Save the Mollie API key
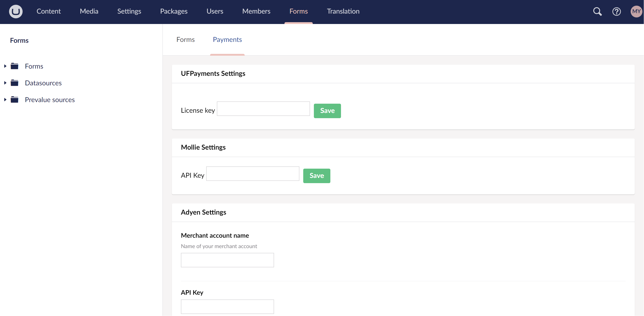644x316 pixels. pyautogui.click(x=317, y=176)
